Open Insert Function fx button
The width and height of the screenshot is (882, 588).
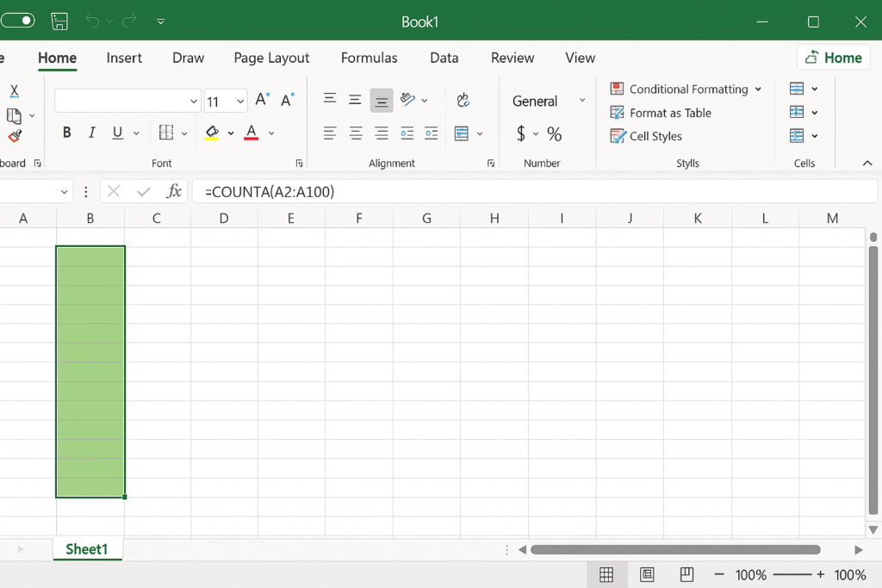[x=174, y=191]
